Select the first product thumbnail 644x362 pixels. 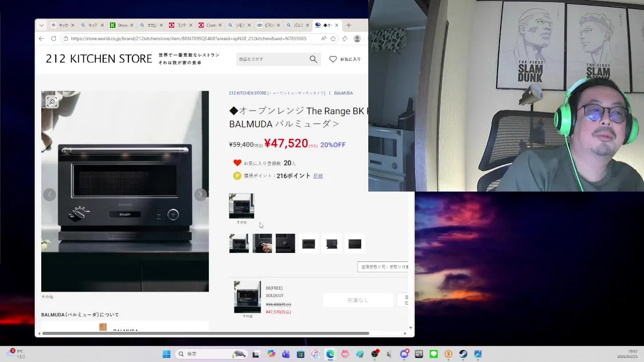click(x=239, y=243)
